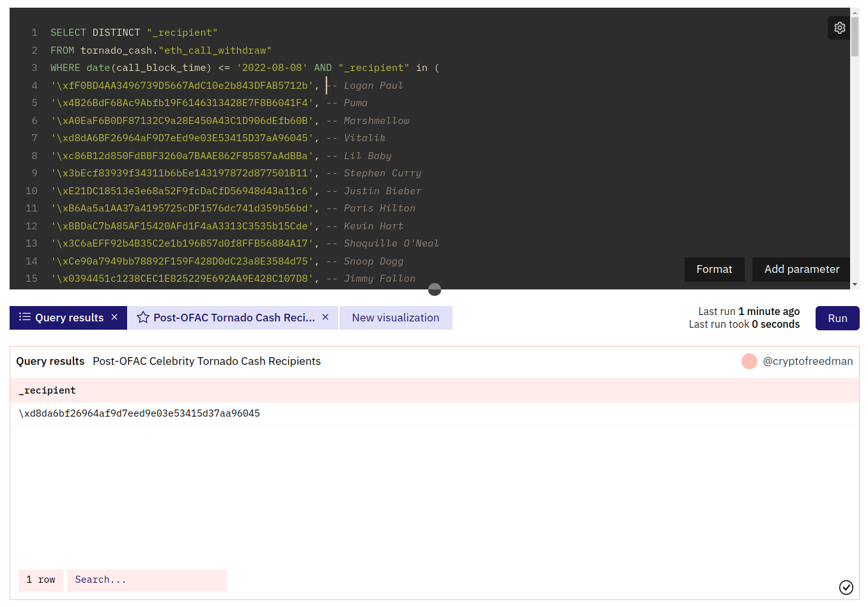Click the scrollbar down arrow in editor
This screenshot has width=868, height=607.
coord(855,284)
